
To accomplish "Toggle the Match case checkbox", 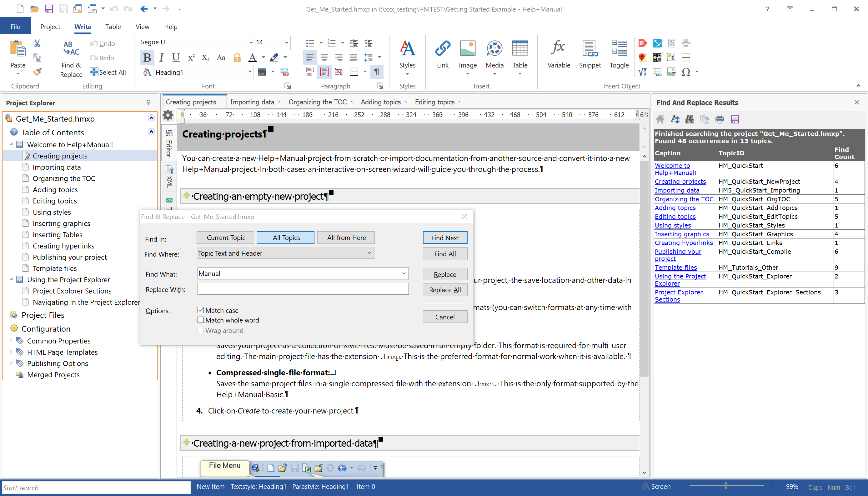I will 201,310.
